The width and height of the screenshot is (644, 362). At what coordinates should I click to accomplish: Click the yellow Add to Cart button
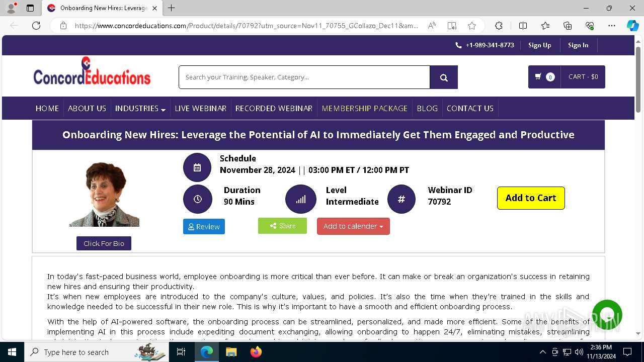pos(531,198)
